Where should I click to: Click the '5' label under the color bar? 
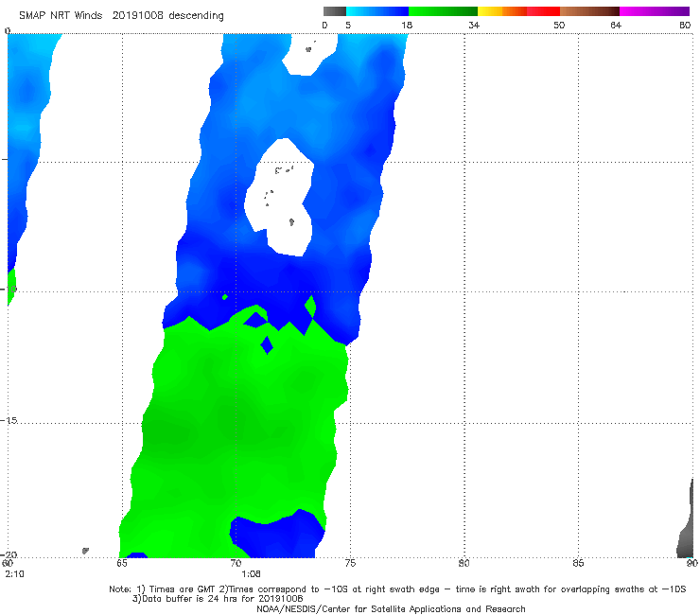(x=348, y=25)
